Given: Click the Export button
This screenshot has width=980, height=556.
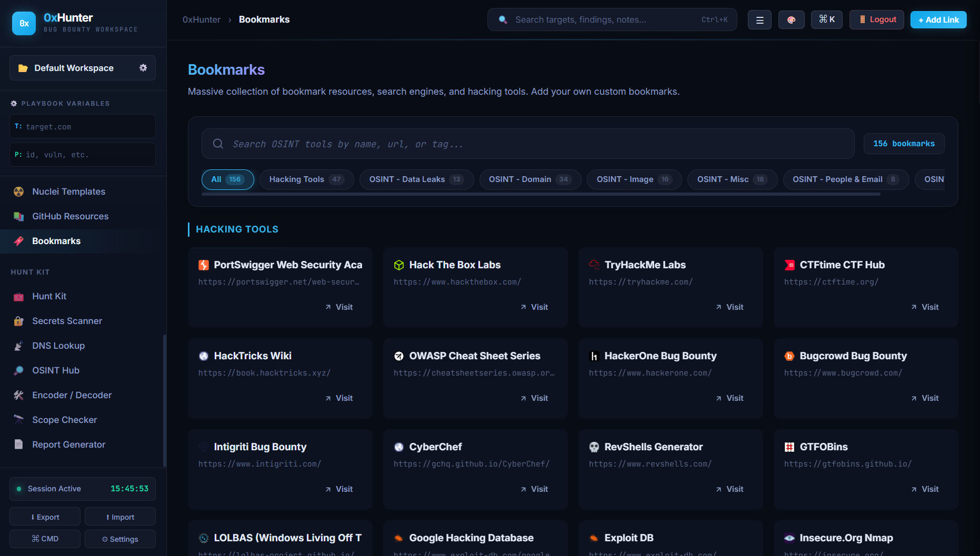Looking at the screenshot, I should pyautogui.click(x=45, y=517).
